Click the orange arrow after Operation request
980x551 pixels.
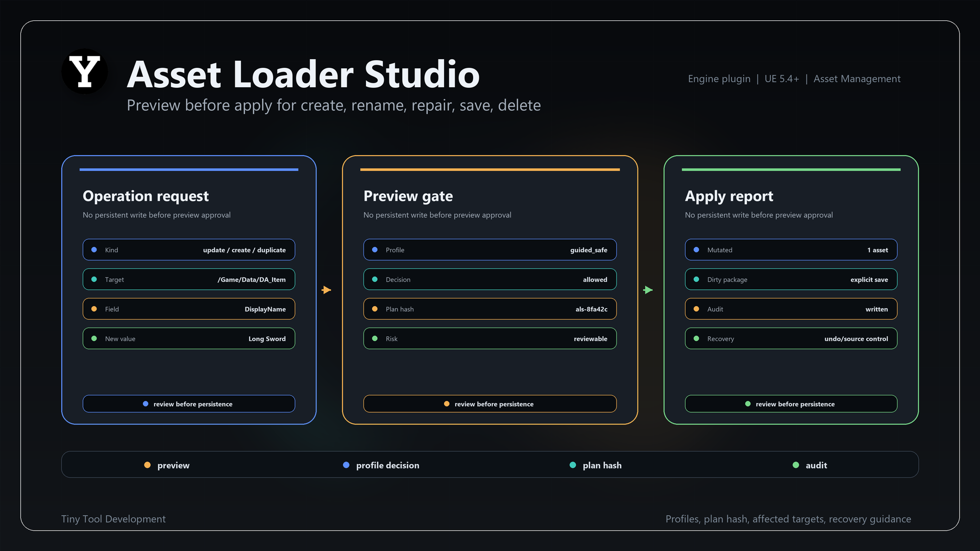tap(327, 290)
